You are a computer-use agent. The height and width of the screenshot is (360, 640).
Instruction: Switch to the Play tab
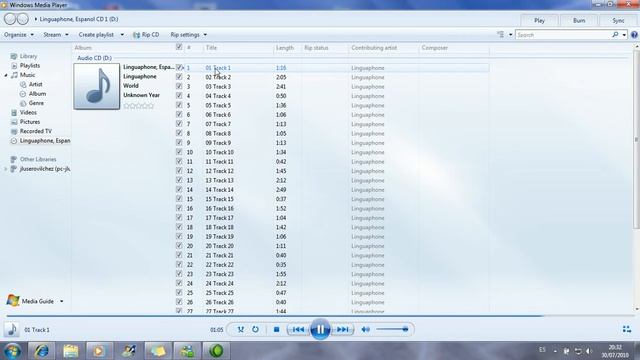point(539,20)
